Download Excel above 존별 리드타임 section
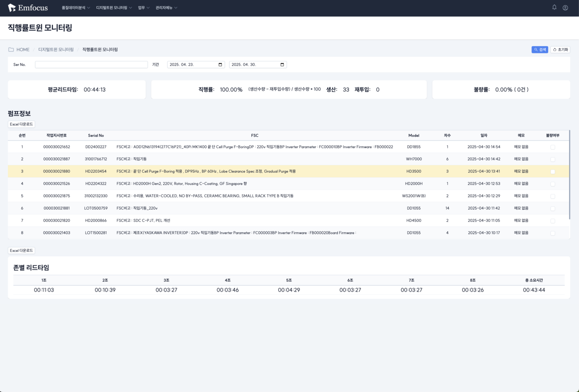Screen dimensions: 579x392 tap(21, 250)
